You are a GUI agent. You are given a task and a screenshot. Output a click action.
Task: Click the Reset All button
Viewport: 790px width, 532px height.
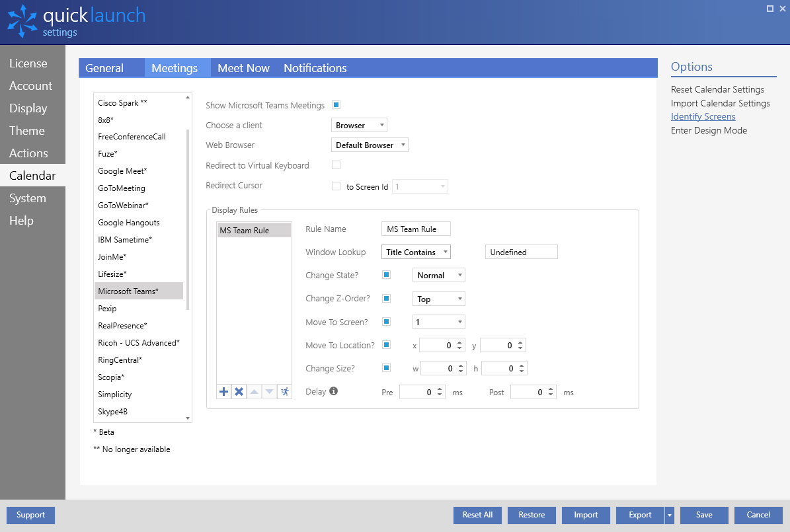tap(477, 515)
